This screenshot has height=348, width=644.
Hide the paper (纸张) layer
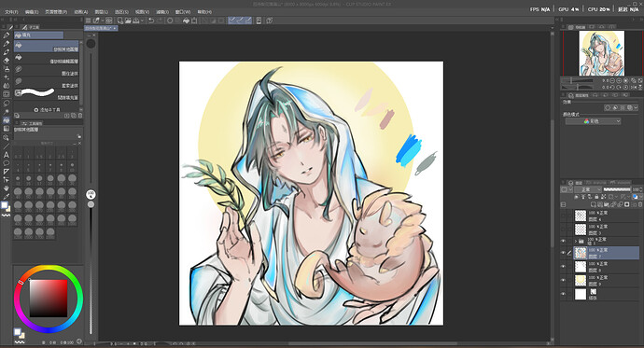click(x=563, y=294)
